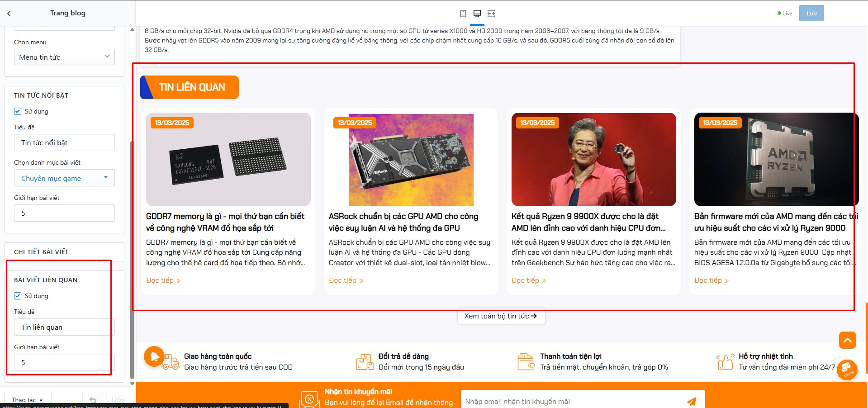Screen dimensions: 868x408
Task: Click the Hủy cancel button
Action: click(x=118, y=400)
